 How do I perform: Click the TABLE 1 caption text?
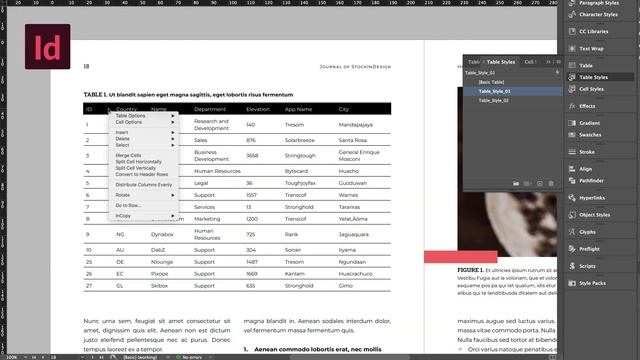[188, 95]
